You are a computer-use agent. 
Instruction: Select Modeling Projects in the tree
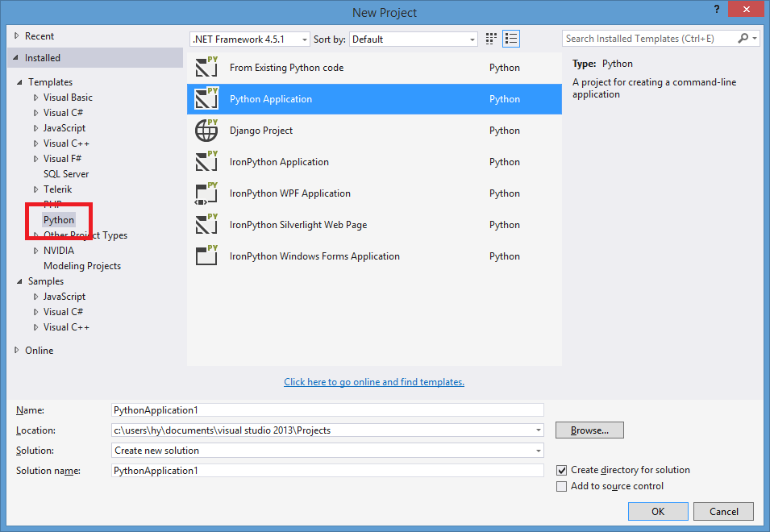[82, 266]
